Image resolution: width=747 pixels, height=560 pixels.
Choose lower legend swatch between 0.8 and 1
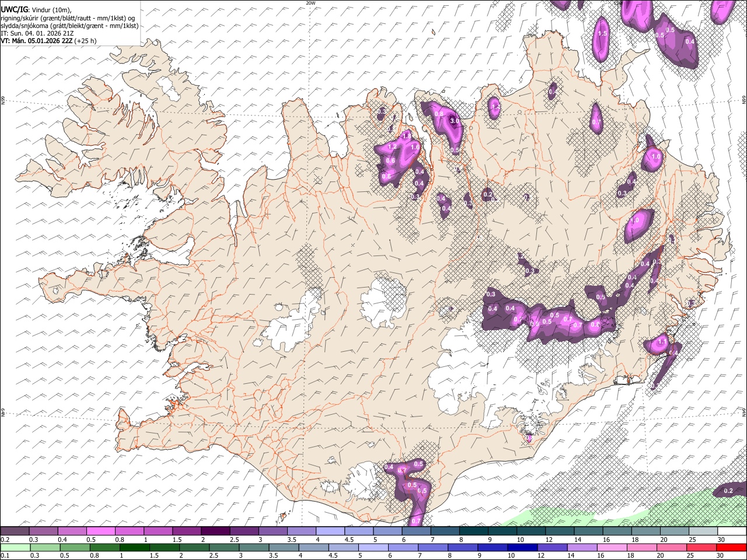104,548
